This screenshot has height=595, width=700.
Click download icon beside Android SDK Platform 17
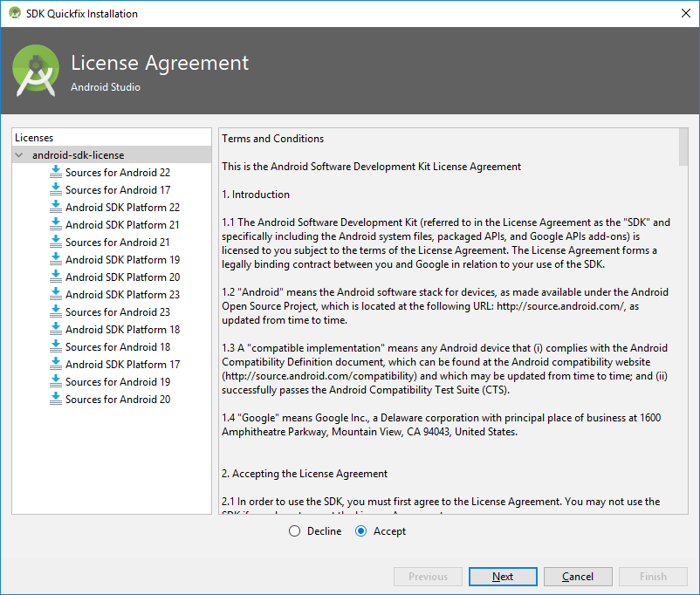point(56,364)
